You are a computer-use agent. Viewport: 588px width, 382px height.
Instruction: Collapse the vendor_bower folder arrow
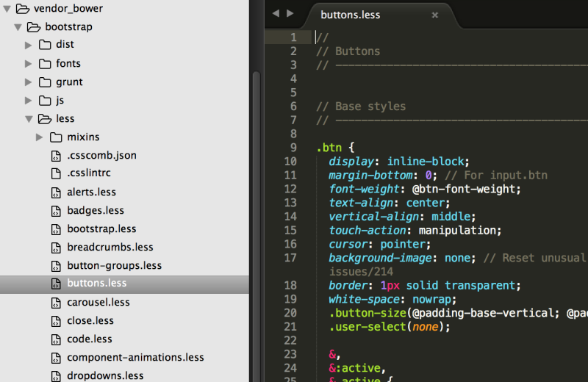coord(7,9)
